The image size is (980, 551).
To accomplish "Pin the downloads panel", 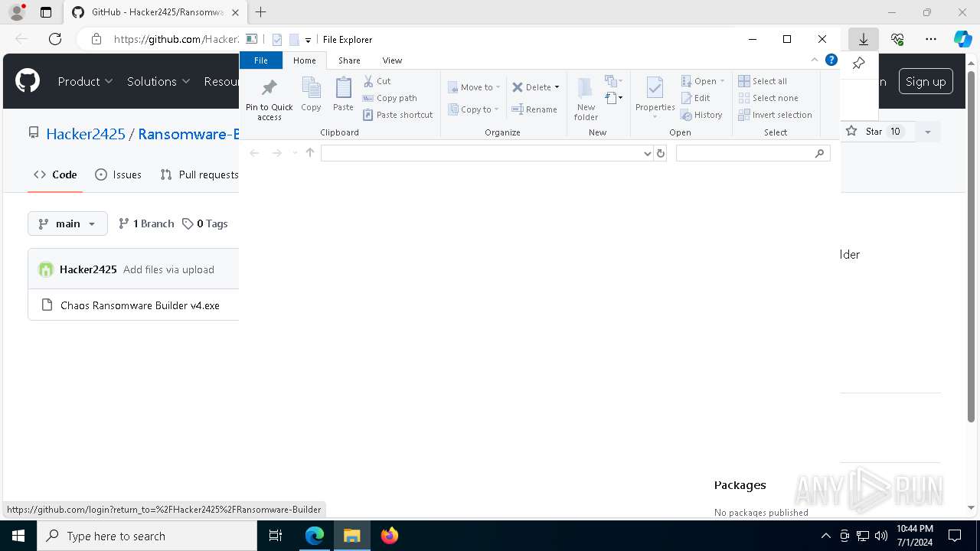I will 858,64.
